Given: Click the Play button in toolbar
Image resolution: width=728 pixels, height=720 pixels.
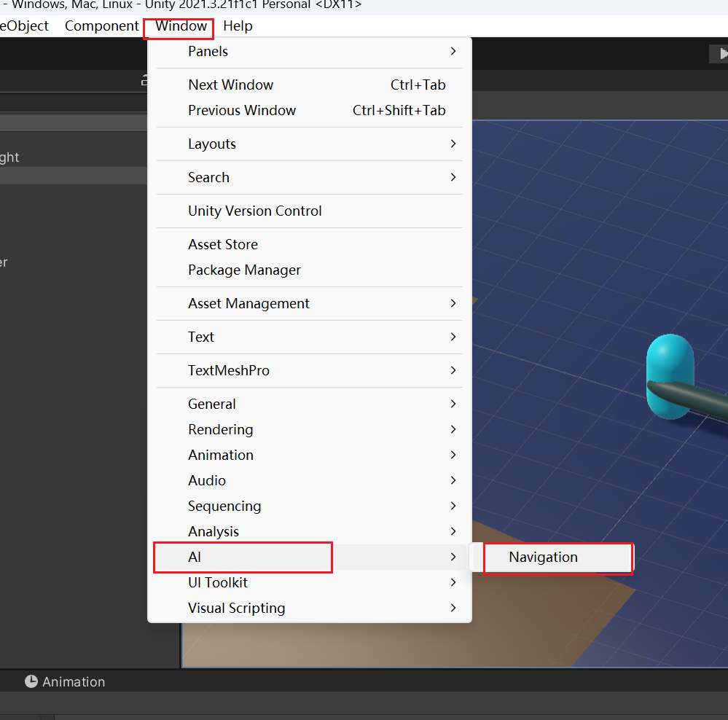Looking at the screenshot, I should click(x=722, y=54).
